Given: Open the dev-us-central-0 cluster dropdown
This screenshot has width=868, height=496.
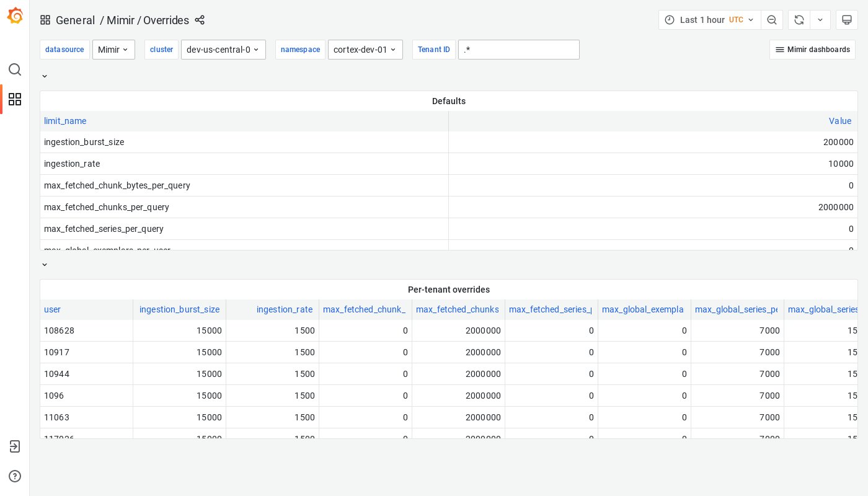Looking at the screenshot, I should pos(223,50).
